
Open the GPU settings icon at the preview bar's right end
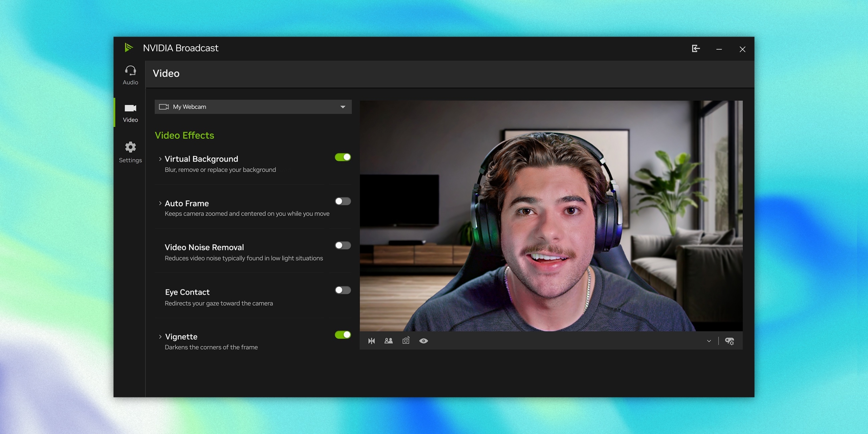tap(730, 341)
